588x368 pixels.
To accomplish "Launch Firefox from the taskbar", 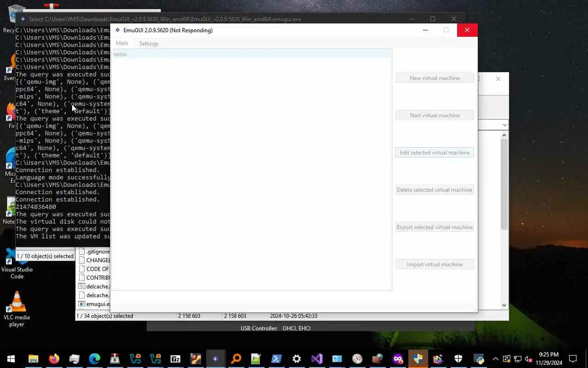I will (54, 359).
